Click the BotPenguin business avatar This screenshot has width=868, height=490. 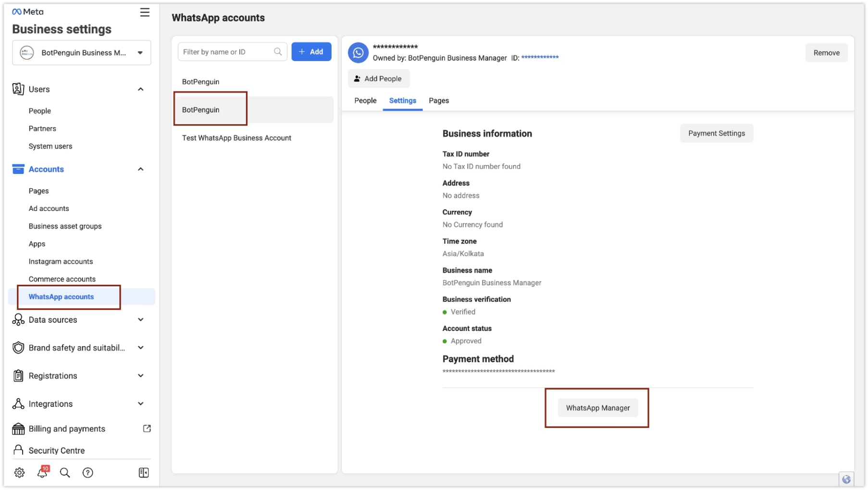(27, 53)
